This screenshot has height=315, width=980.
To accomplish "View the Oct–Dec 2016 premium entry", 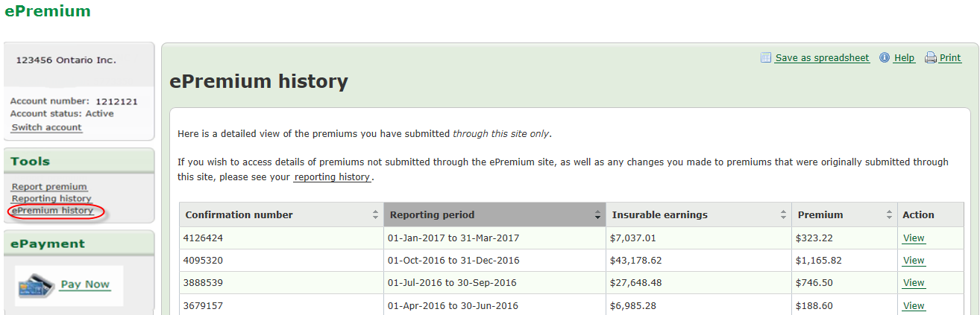I will 914,261.
